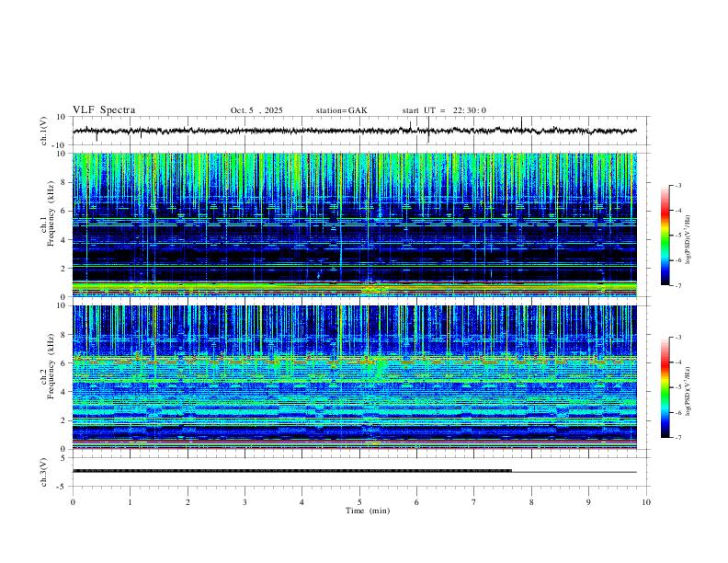The width and height of the screenshot is (728, 563).
Task: Click the ch.1 'Frequency (kHz)' axis label
Action: [51, 214]
